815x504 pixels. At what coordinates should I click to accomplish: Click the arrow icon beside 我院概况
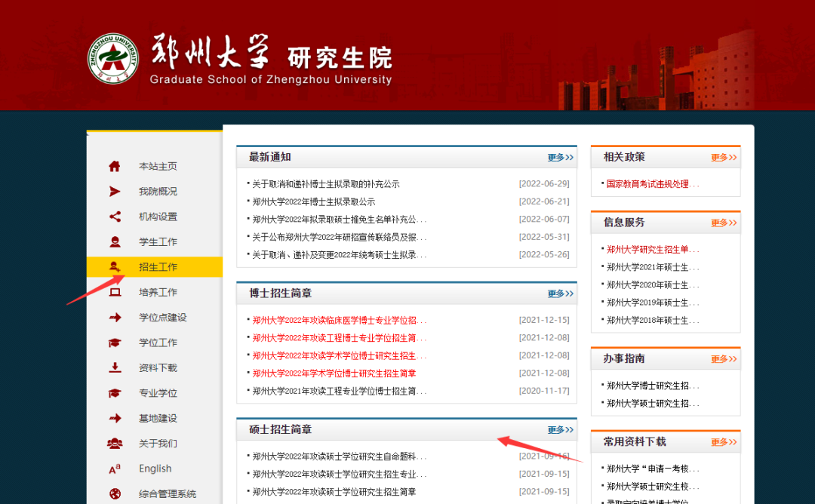click(x=115, y=191)
